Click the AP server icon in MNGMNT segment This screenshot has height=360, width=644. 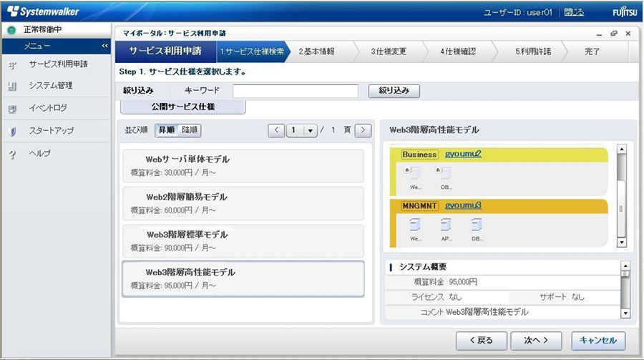click(446, 224)
